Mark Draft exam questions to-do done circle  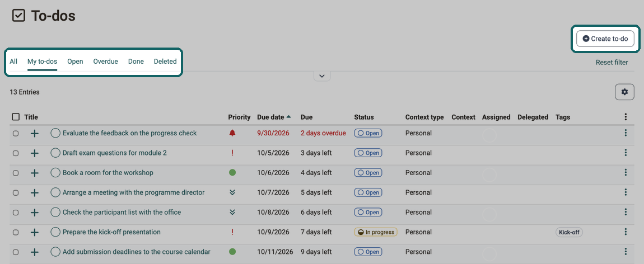point(55,153)
